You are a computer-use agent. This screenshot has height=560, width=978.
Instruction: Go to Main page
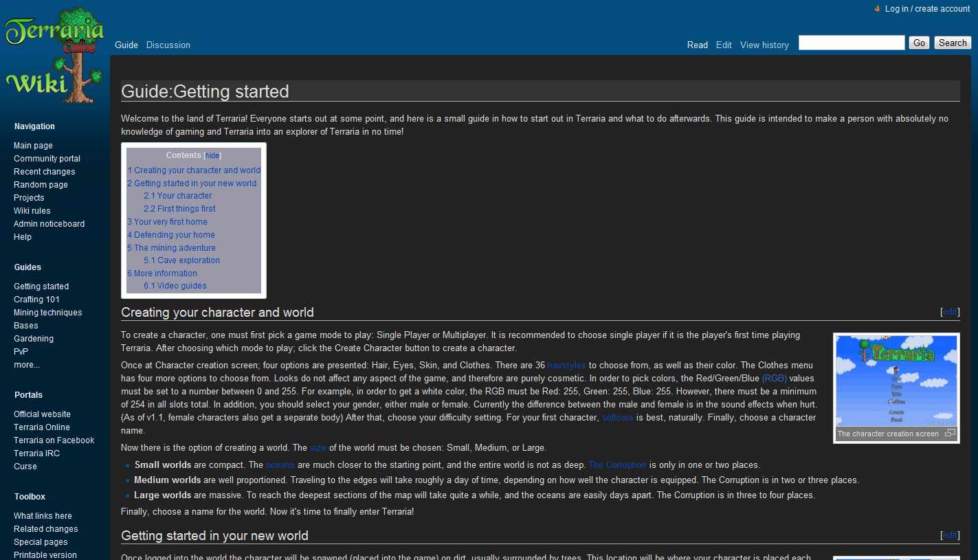[33, 146]
